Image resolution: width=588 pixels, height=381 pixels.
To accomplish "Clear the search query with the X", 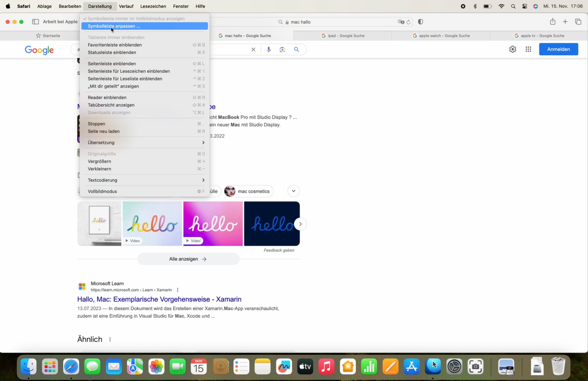I will (x=253, y=49).
